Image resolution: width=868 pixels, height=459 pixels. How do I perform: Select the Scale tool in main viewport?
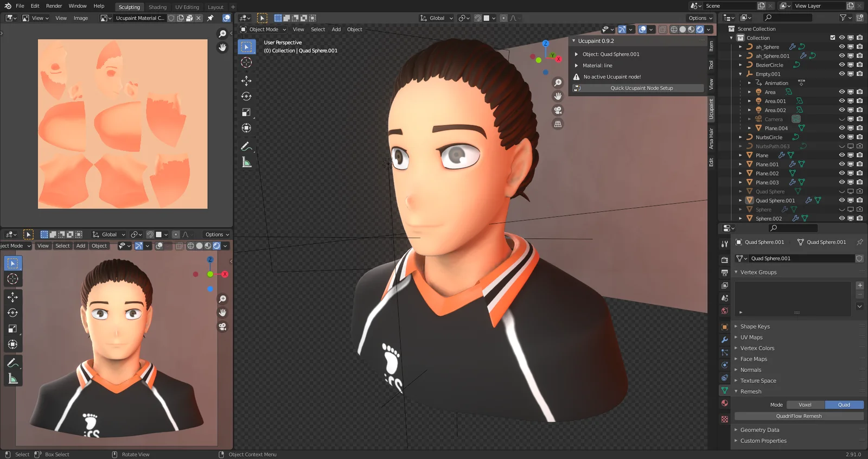pyautogui.click(x=246, y=112)
